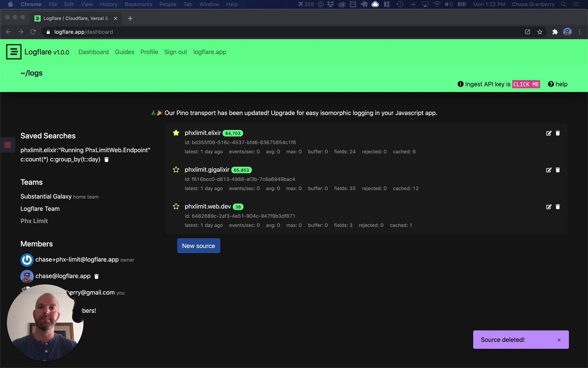Switch to Logflare Team
This screenshot has height=368, width=588.
point(40,209)
